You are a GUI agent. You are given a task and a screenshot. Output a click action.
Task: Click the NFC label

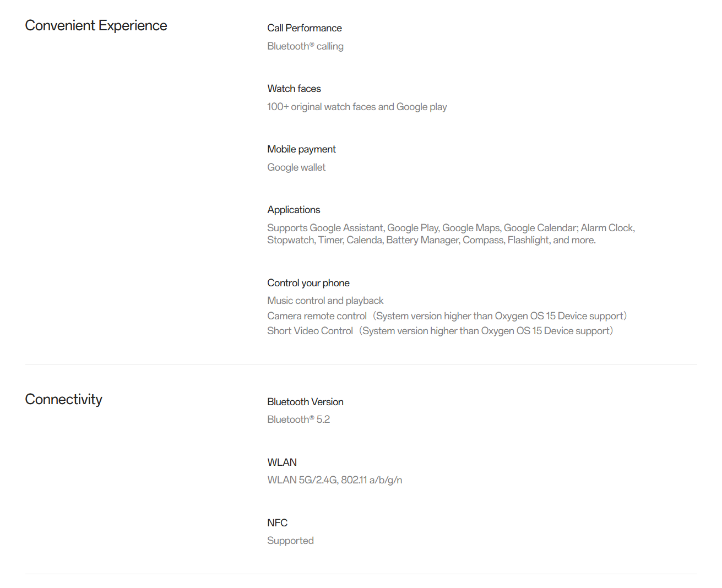(277, 523)
